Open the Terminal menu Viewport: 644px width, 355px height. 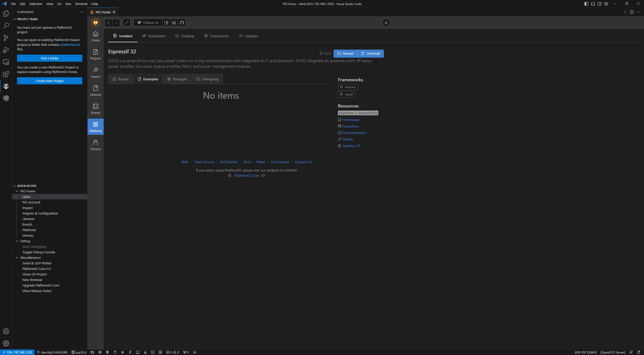[81, 4]
